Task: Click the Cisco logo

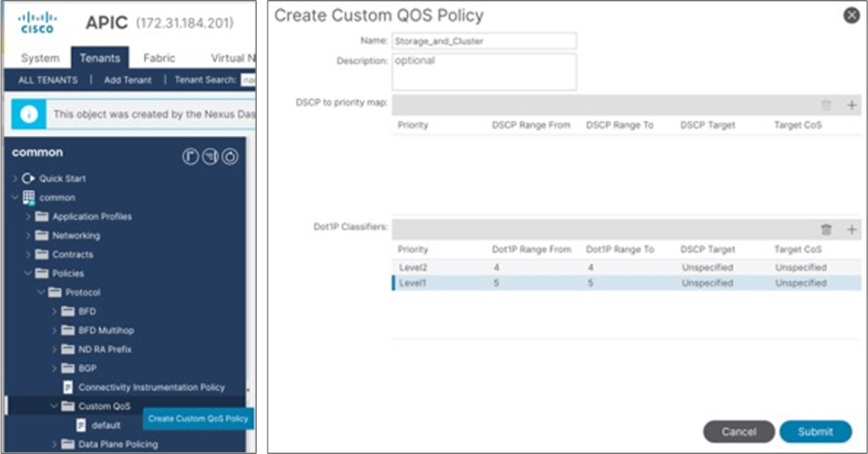Action: (37, 23)
